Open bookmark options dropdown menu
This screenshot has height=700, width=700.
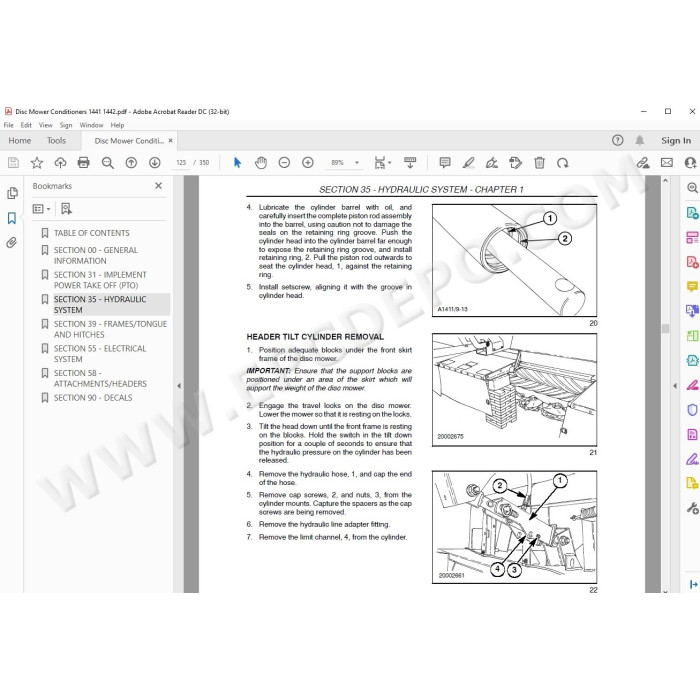pos(42,208)
